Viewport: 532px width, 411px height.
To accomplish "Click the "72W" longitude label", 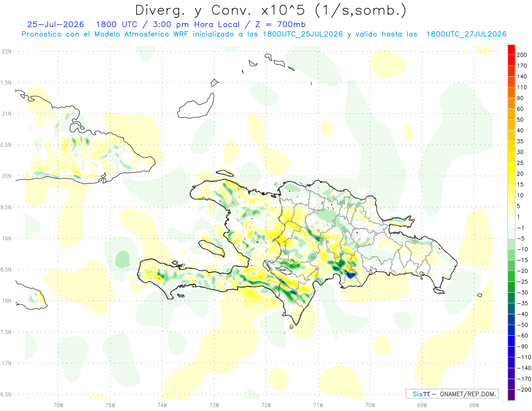I will coord(266,405).
